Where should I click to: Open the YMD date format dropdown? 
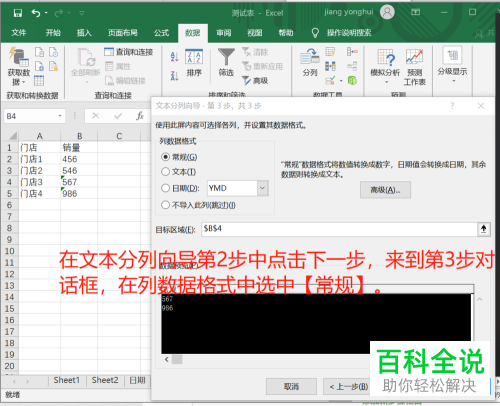262,188
